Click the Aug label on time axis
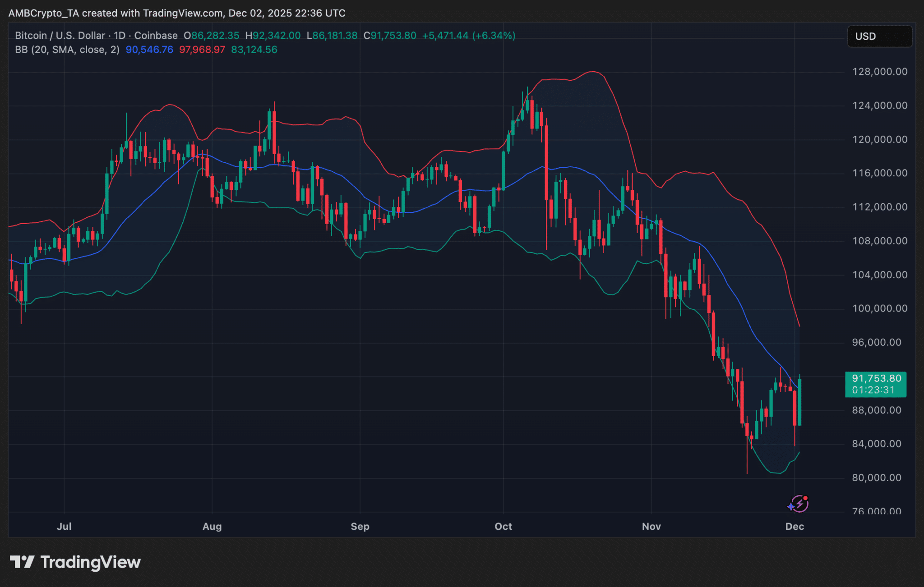Screen dimensions: 924x587 tap(212, 526)
